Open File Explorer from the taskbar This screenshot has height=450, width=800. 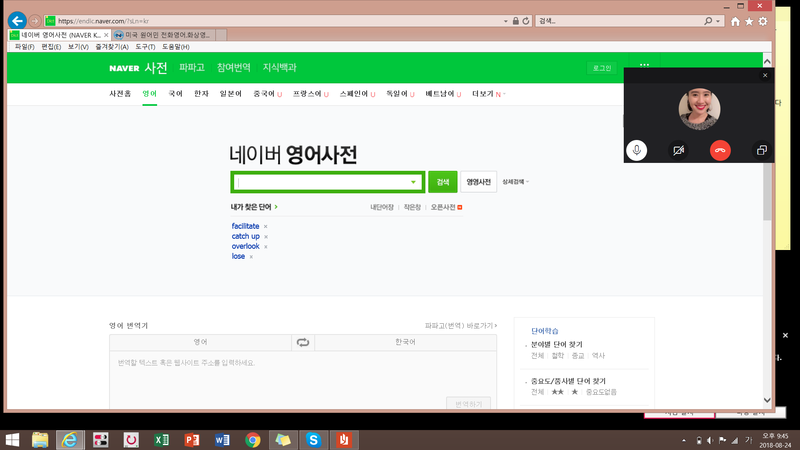pyautogui.click(x=40, y=440)
